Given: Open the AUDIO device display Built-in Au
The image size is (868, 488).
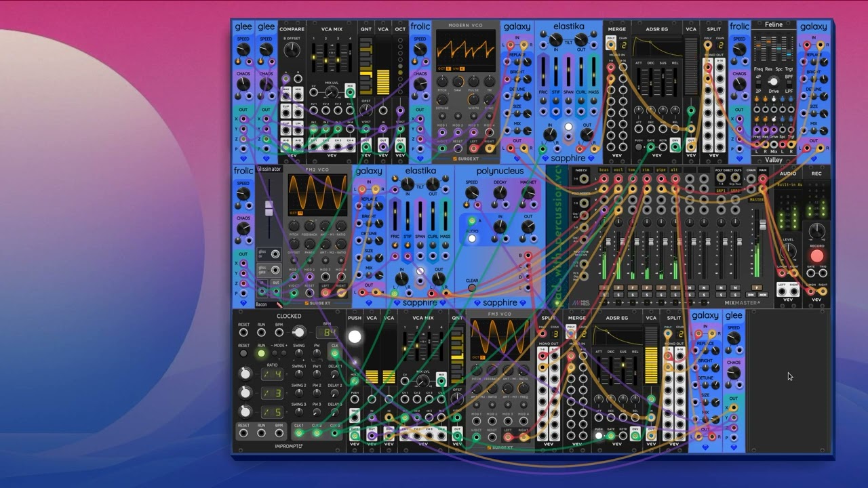Looking at the screenshot, I should (x=789, y=185).
